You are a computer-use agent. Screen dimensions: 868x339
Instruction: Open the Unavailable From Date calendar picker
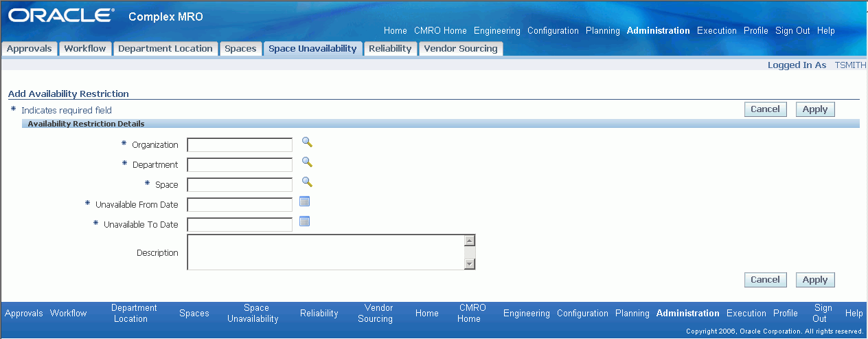(x=305, y=201)
